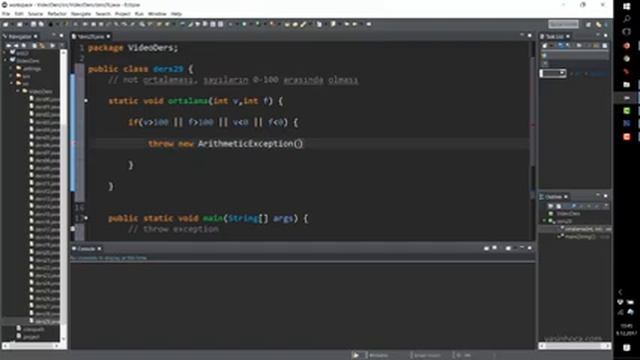This screenshot has height=360, width=640.
Task: Collapse the src folder in Navigator
Action: pos(11,84)
